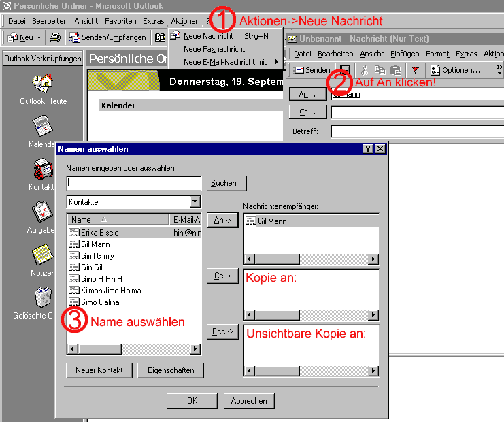The height and width of the screenshot is (422, 504).
Task: Click the Senden/Empfangen toolbar button
Action: [x=109, y=37]
